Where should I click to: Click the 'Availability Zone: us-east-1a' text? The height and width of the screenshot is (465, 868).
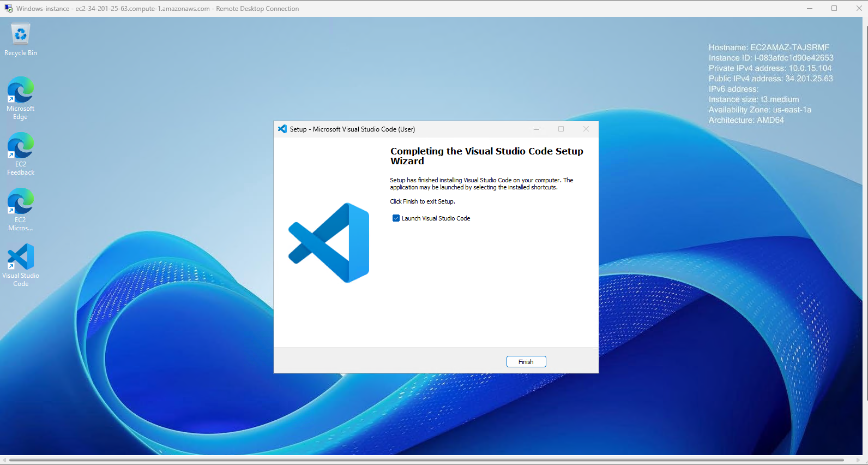pos(760,110)
